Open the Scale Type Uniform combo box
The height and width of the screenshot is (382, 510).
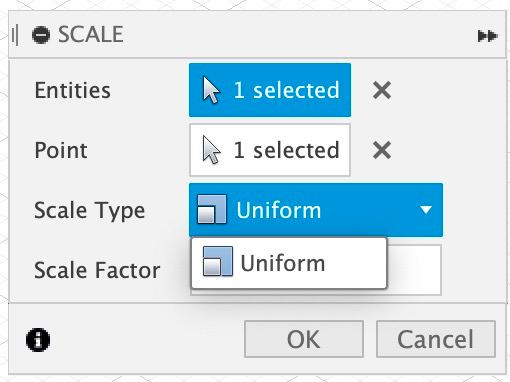click(316, 210)
